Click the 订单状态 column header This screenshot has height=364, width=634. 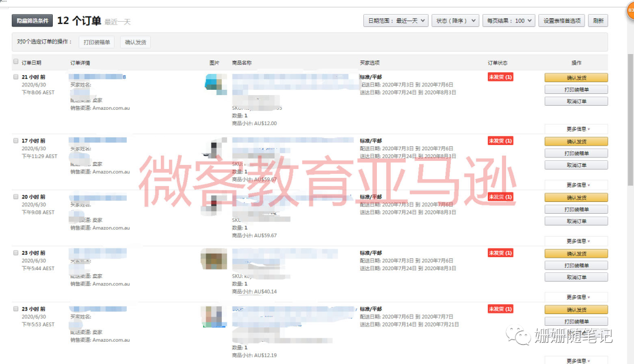click(497, 63)
